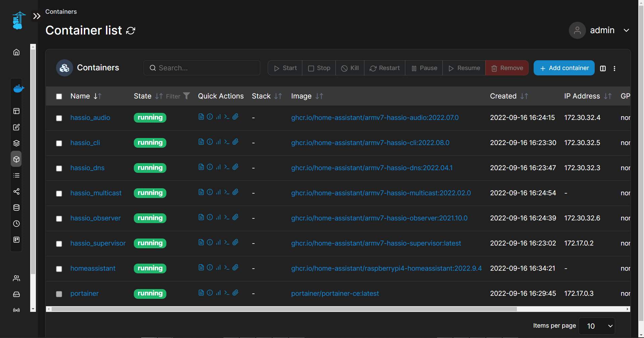Open the three-dot table options menu
Screen dimensions: 644x338
[x=614, y=68]
